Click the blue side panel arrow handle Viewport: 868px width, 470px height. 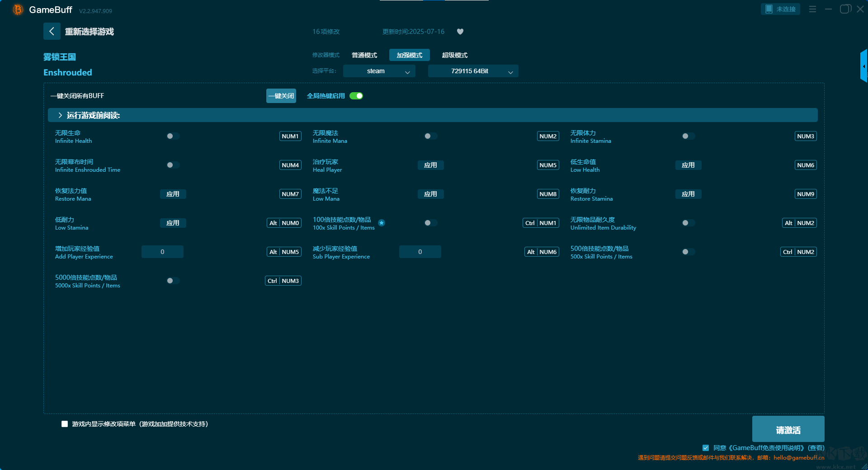(863, 66)
